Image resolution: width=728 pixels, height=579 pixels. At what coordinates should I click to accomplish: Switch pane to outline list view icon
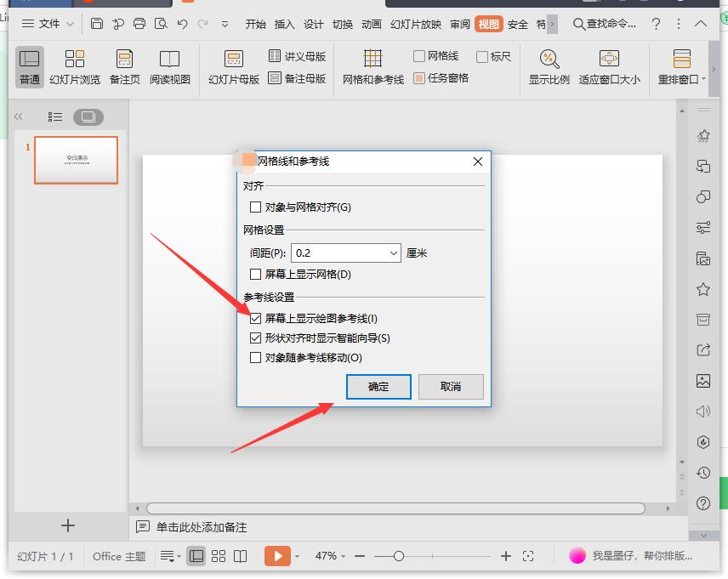54,116
